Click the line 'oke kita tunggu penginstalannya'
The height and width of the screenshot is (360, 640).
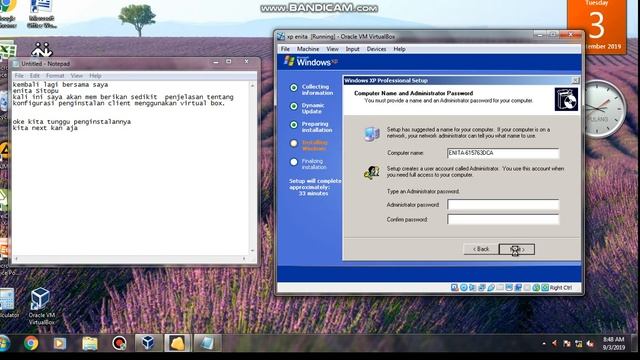pos(72,122)
